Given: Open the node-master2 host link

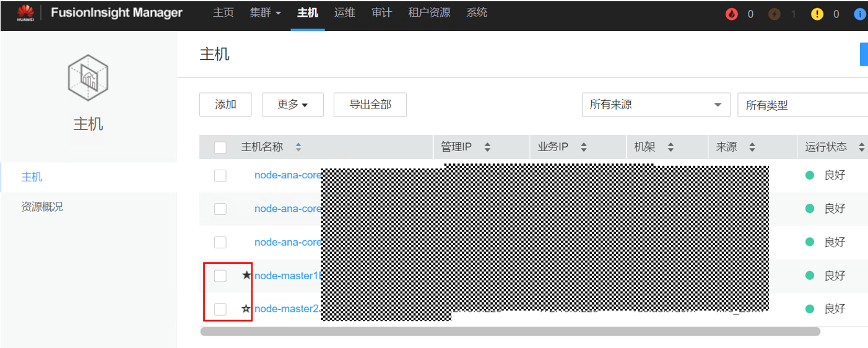Looking at the screenshot, I should pyautogui.click(x=289, y=309).
